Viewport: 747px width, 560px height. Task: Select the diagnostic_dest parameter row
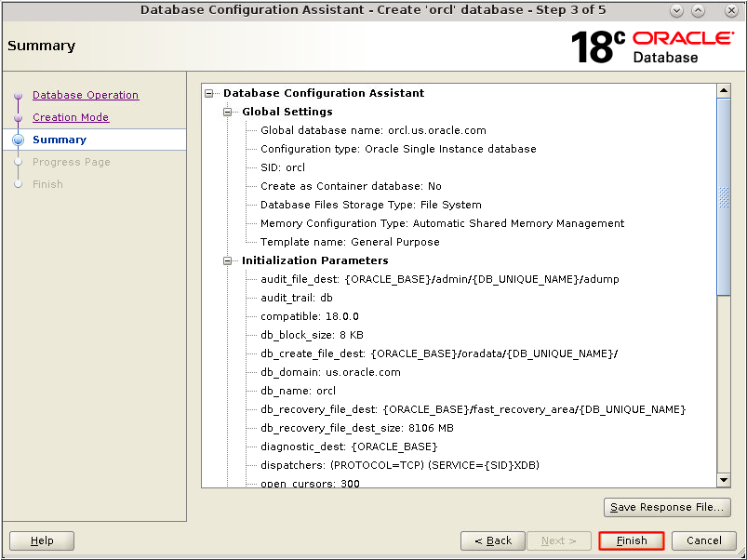[x=349, y=447]
